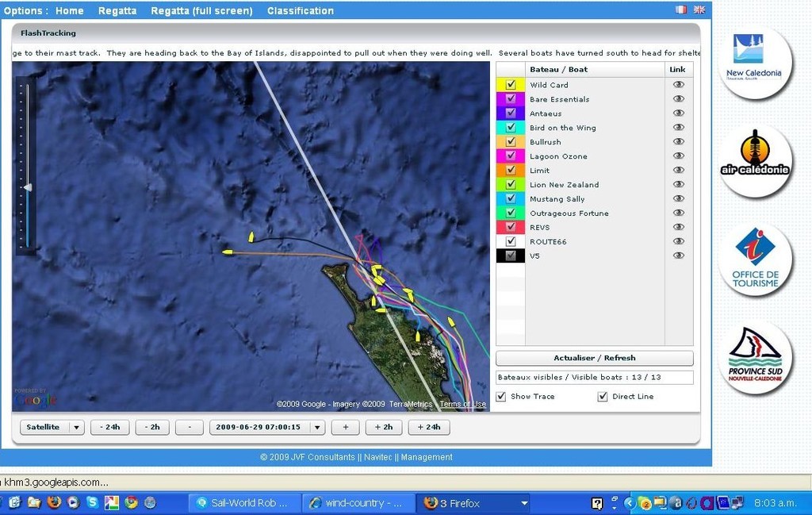This screenshot has width=812, height=515.
Task: Click the minus time step button
Action: tap(190, 427)
